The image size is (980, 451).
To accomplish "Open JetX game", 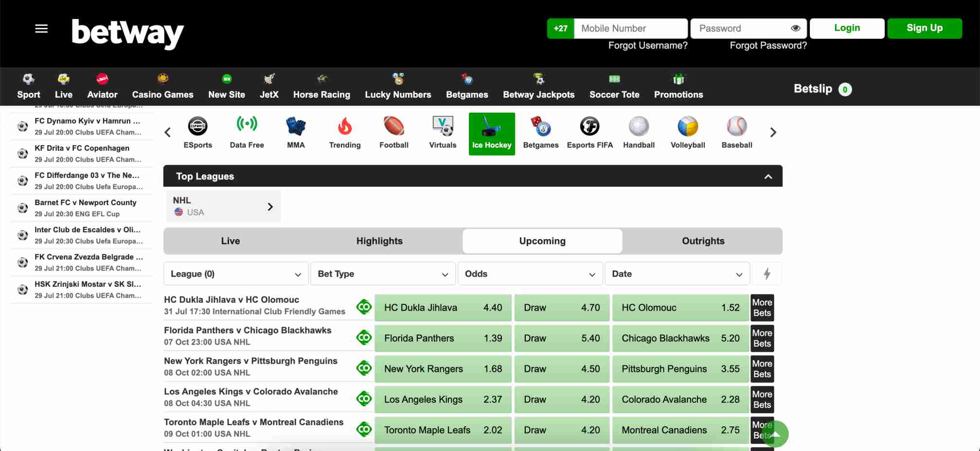I will point(269,86).
